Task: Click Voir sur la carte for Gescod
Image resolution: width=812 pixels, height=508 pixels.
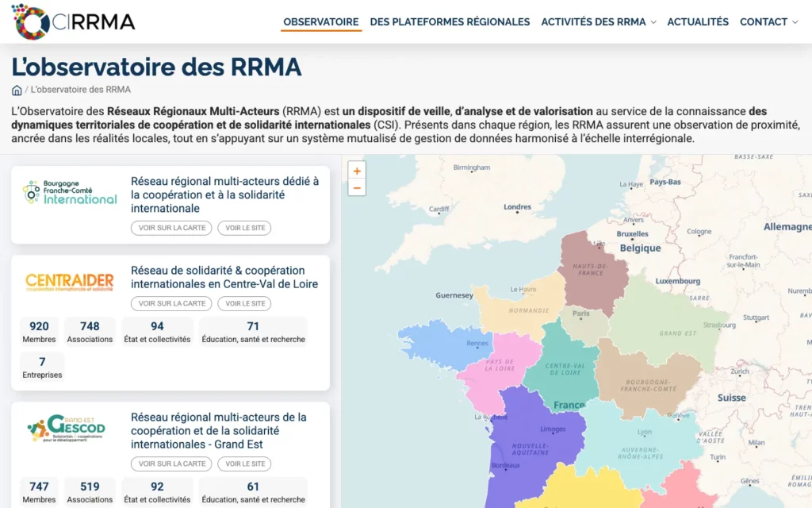Action: 172,464
